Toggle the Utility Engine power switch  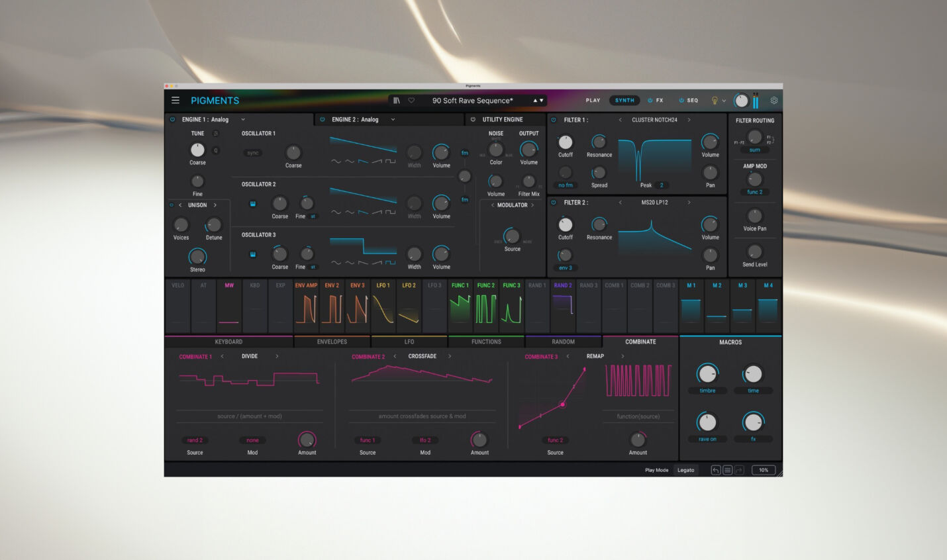(x=472, y=119)
